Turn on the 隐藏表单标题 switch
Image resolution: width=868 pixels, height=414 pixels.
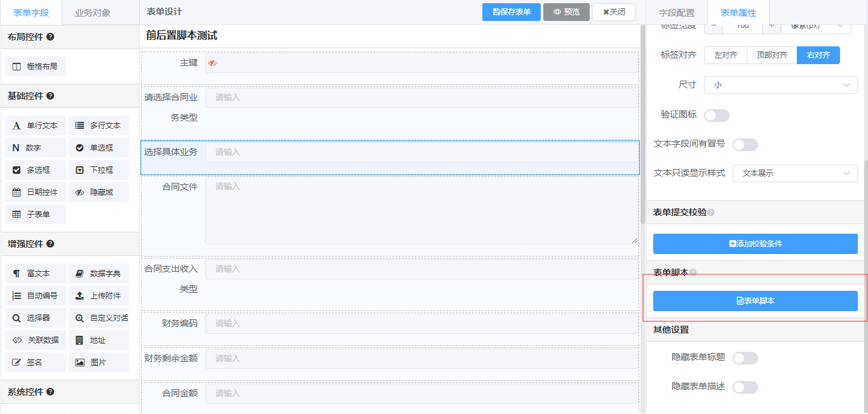click(x=745, y=358)
